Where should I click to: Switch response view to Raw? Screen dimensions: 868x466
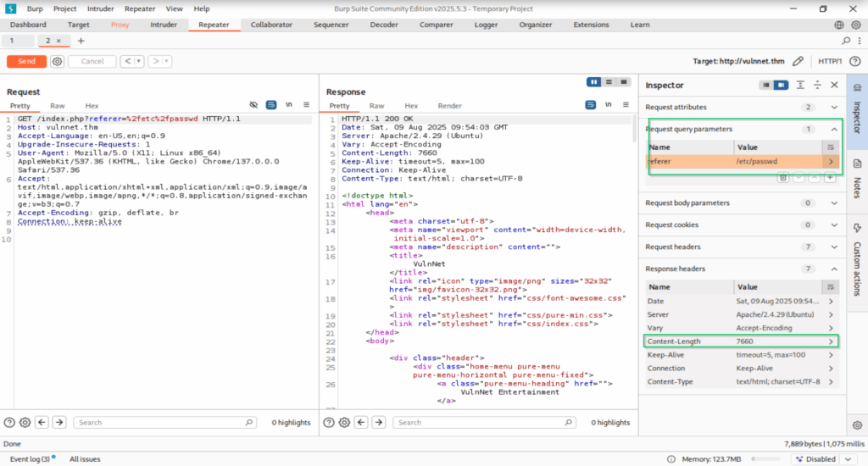click(376, 106)
